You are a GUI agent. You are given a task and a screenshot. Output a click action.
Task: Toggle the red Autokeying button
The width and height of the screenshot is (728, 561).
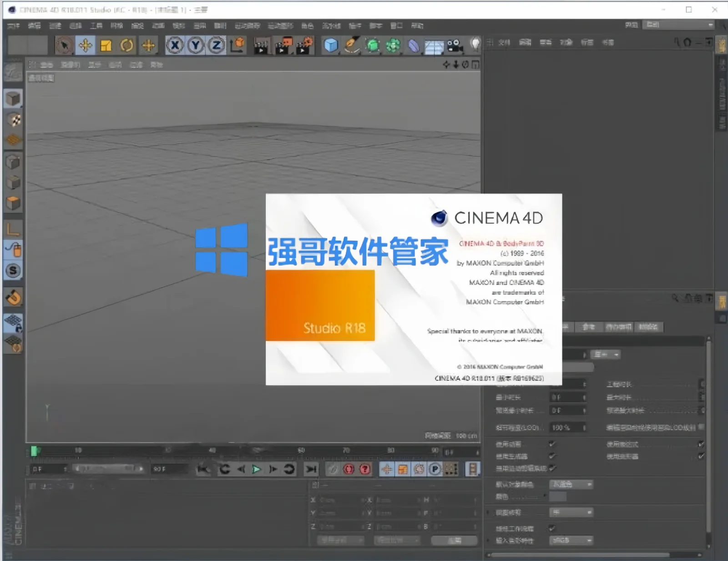tap(349, 469)
